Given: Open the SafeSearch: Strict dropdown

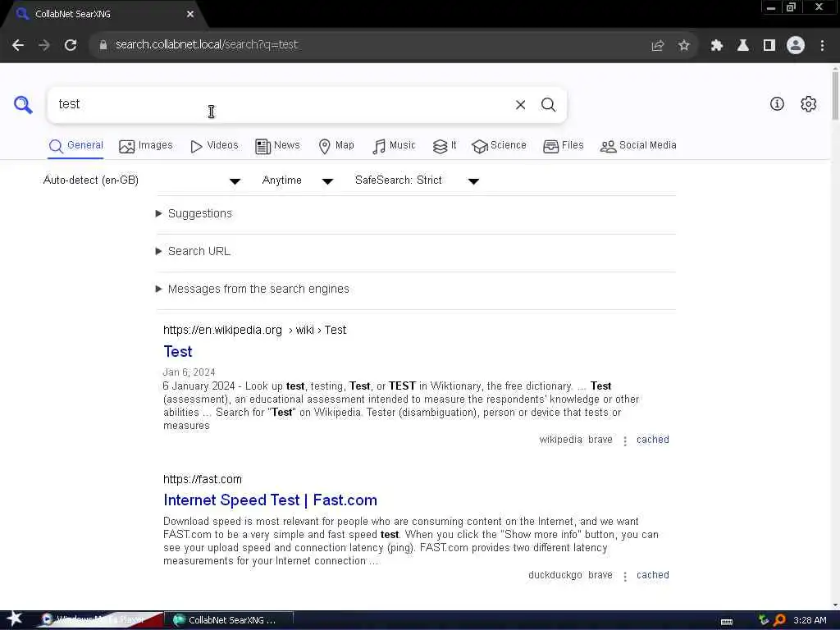Looking at the screenshot, I should coord(417,180).
